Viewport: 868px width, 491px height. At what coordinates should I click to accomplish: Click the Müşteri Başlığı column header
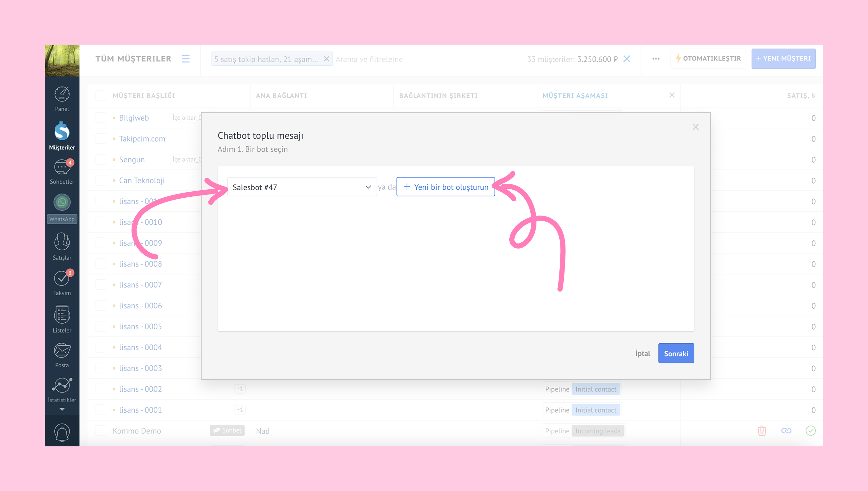[x=144, y=95]
